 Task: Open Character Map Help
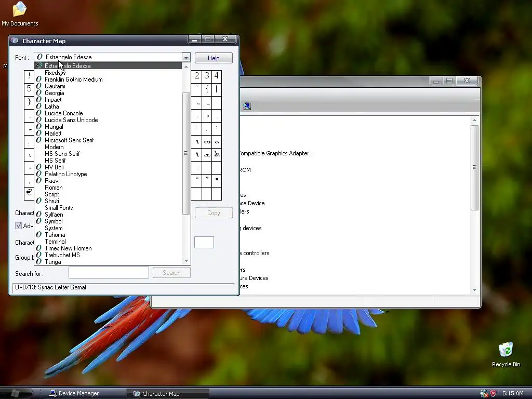click(214, 58)
